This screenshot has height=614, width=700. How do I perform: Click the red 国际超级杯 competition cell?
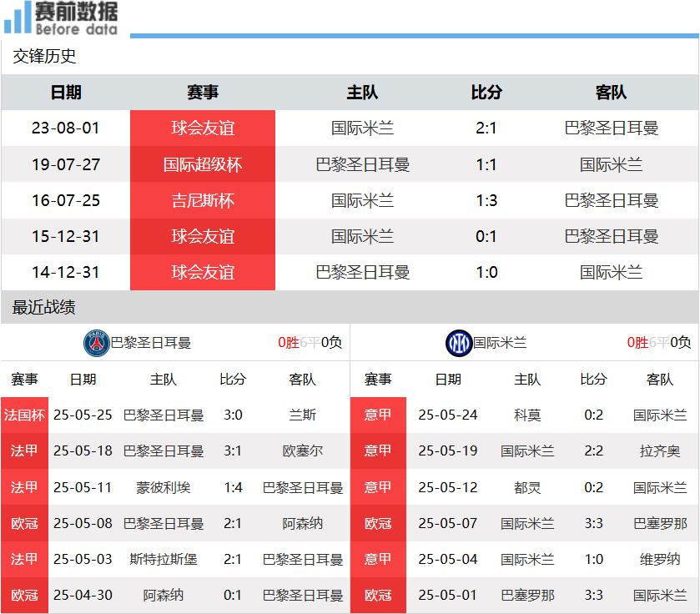pos(203,164)
